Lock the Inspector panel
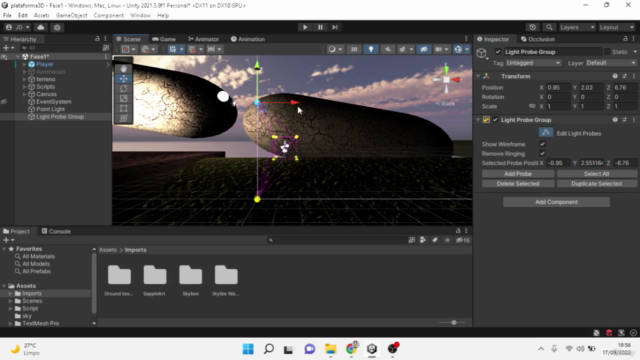This screenshot has height=360, width=640. coord(625,39)
